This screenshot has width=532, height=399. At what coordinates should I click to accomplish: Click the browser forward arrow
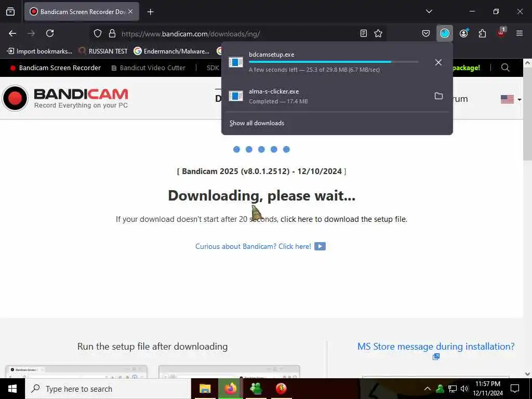click(x=31, y=33)
